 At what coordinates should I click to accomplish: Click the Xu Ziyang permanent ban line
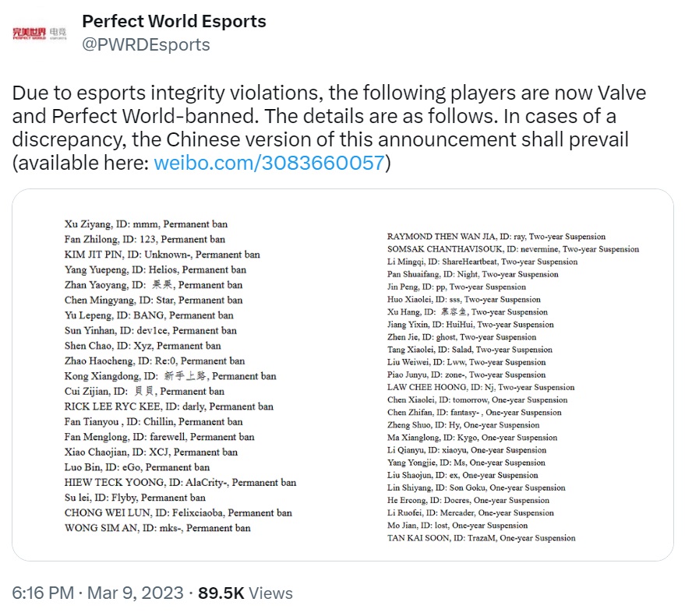pos(146,224)
